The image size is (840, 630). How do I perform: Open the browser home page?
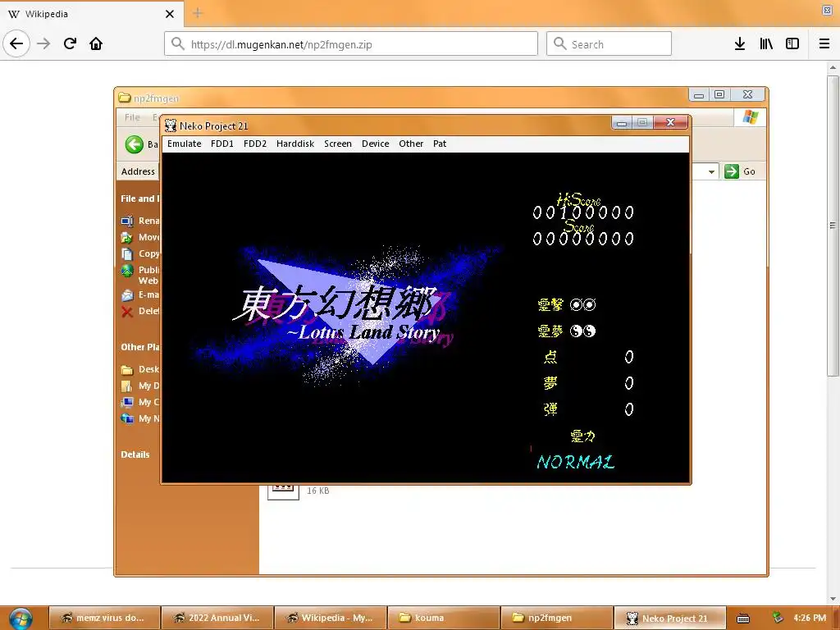[96, 43]
